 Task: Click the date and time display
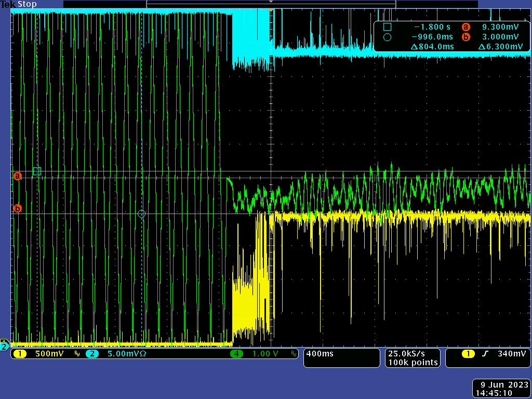pos(501,389)
